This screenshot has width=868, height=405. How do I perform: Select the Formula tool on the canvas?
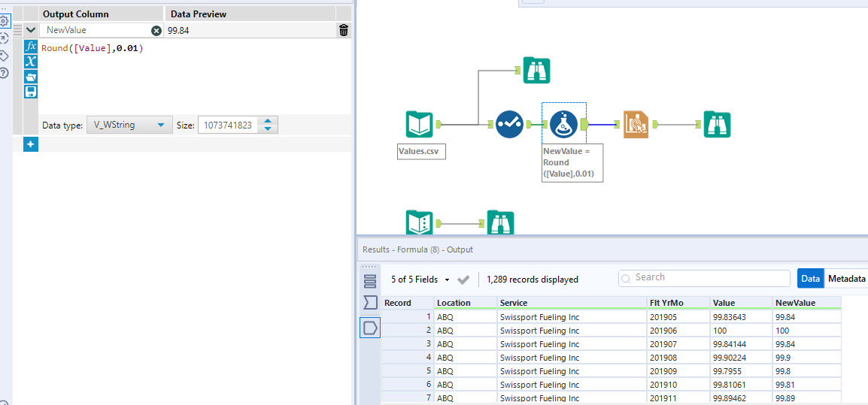coord(563,124)
